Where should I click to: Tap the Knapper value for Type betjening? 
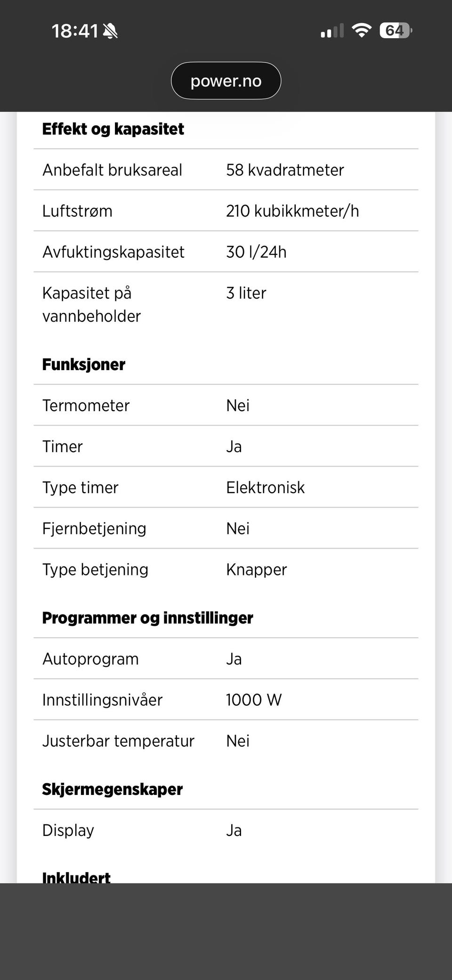[257, 569]
